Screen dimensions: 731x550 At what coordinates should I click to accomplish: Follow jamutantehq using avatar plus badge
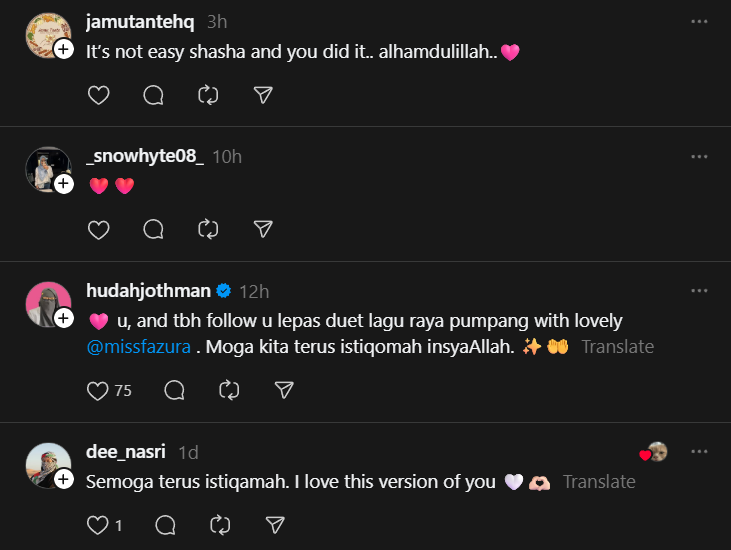tap(63, 49)
